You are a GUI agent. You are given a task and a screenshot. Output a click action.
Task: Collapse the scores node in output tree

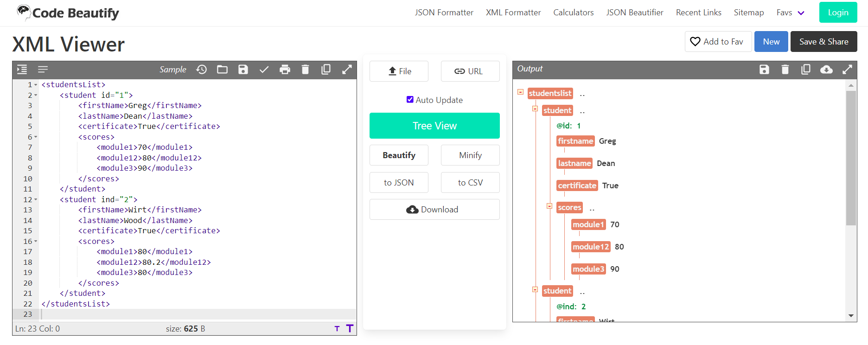pyautogui.click(x=549, y=206)
